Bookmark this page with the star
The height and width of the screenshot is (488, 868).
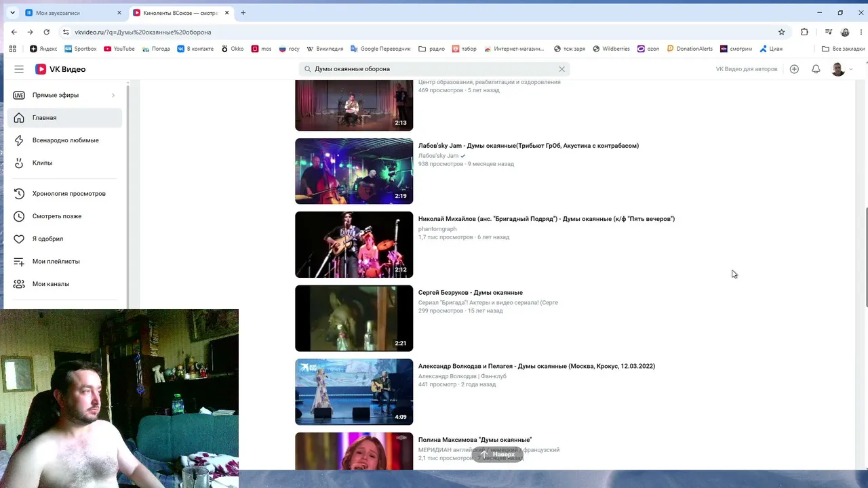click(781, 32)
